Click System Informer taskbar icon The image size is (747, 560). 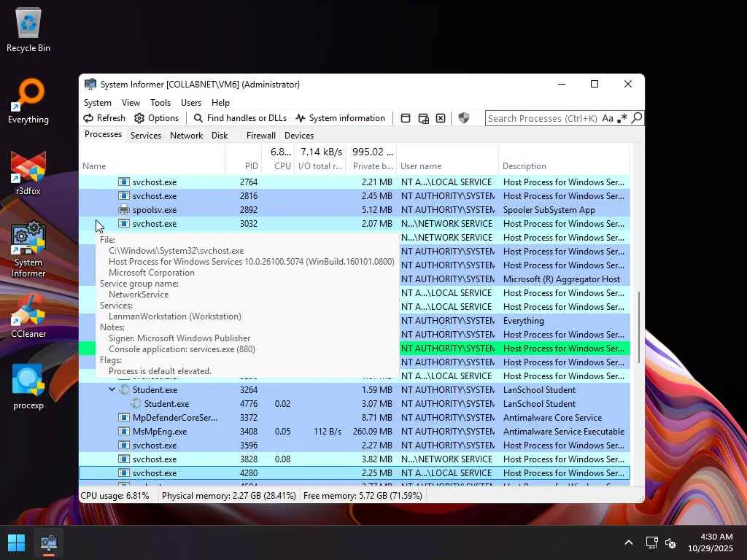[x=49, y=542]
